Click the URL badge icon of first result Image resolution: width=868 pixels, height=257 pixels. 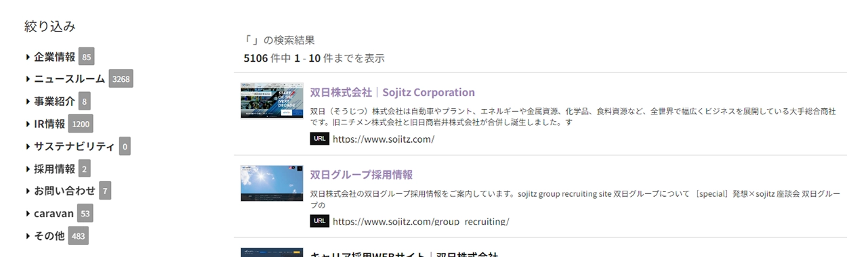tap(320, 139)
